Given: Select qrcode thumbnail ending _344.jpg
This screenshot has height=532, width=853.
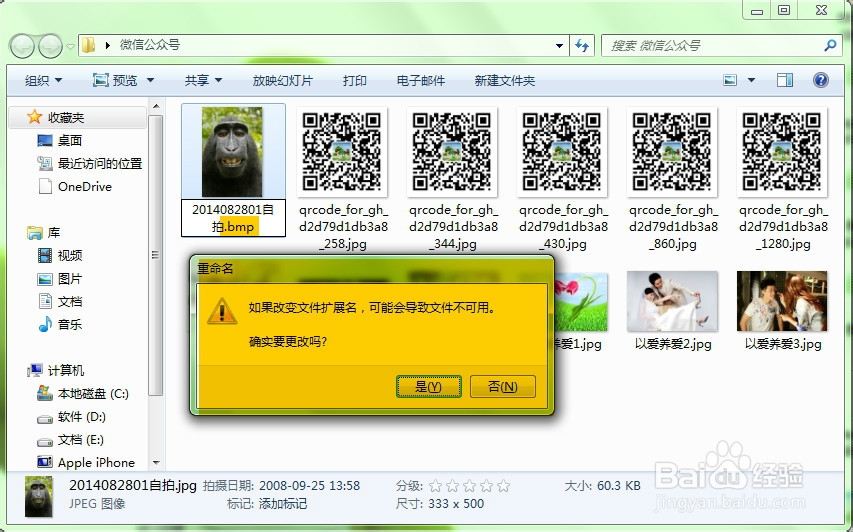Looking at the screenshot, I should (452, 151).
